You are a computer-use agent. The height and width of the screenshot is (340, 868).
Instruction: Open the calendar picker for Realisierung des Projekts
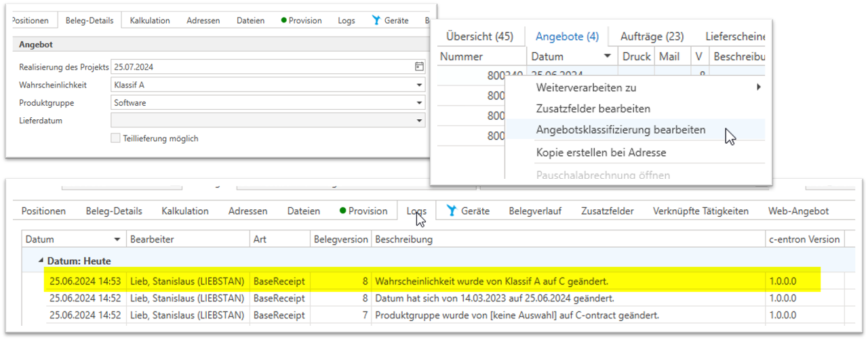click(x=419, y=66)
